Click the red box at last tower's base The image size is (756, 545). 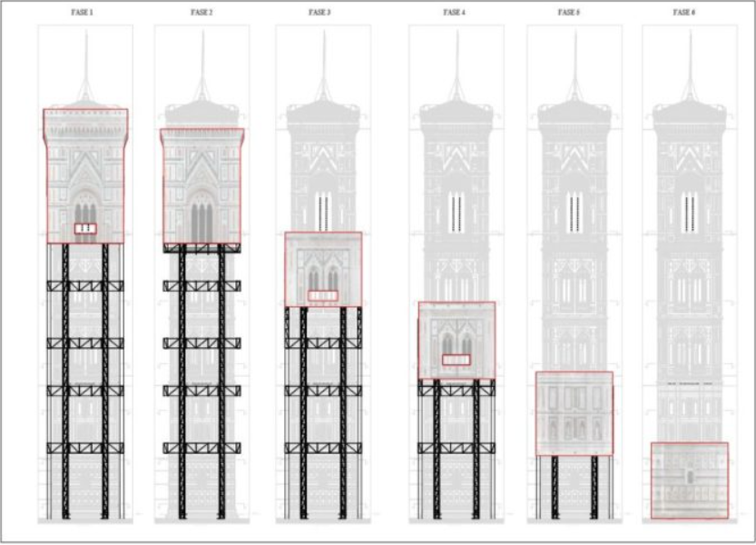point(689,481)
